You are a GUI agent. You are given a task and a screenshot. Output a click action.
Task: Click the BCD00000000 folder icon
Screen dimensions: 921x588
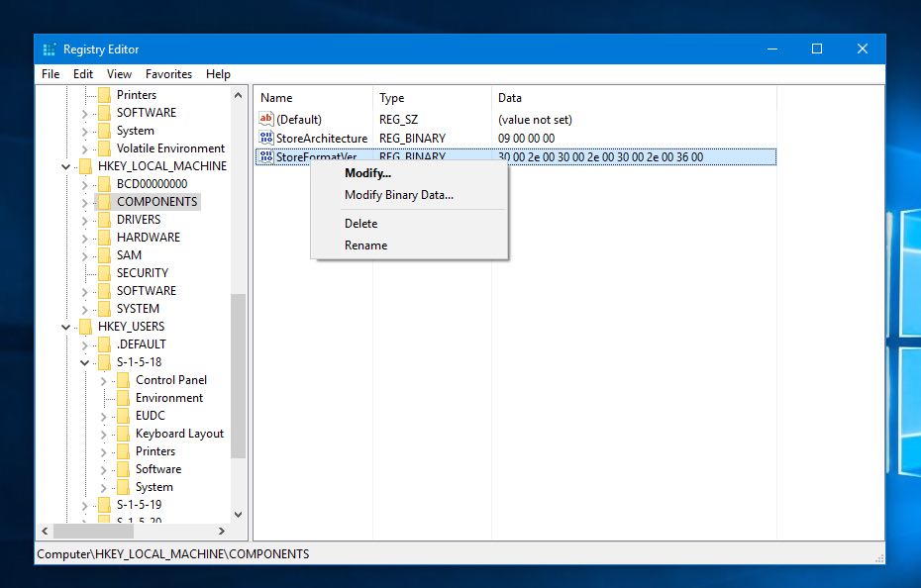[x=104, y=184]
